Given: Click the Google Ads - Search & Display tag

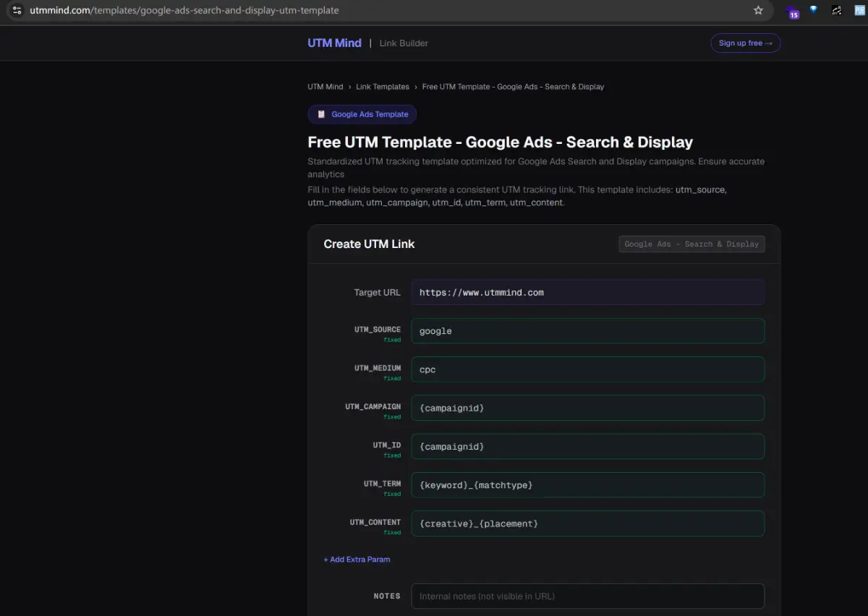Looking at the screenshot, I should pyautogui.click(x=692, y=244).
